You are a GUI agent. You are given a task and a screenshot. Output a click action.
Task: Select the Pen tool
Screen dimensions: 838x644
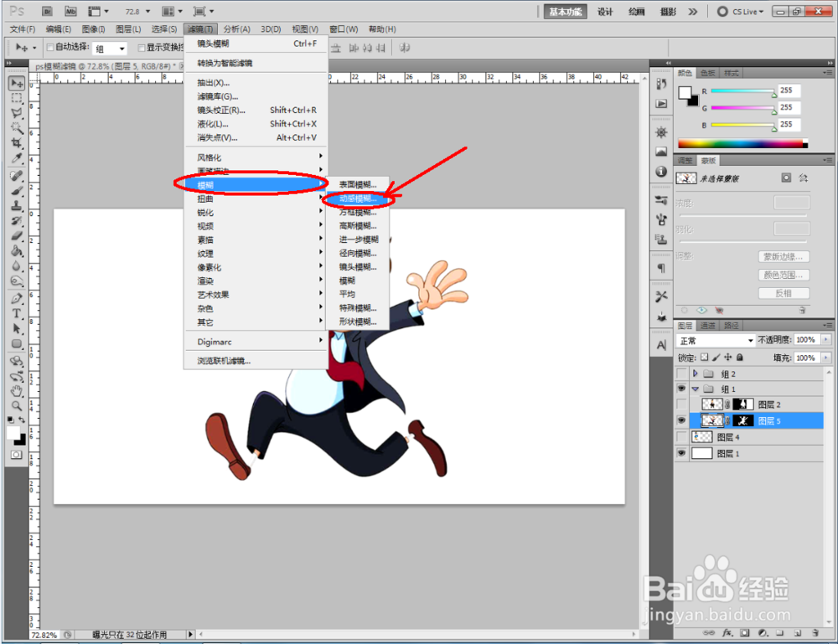point(17,298)
